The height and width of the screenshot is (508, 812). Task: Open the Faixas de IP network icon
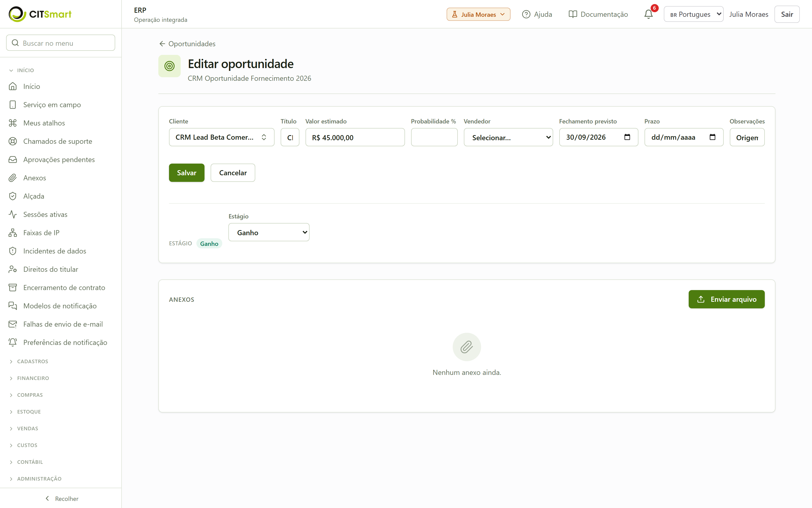pyautogui.click(x=13, y=232)
